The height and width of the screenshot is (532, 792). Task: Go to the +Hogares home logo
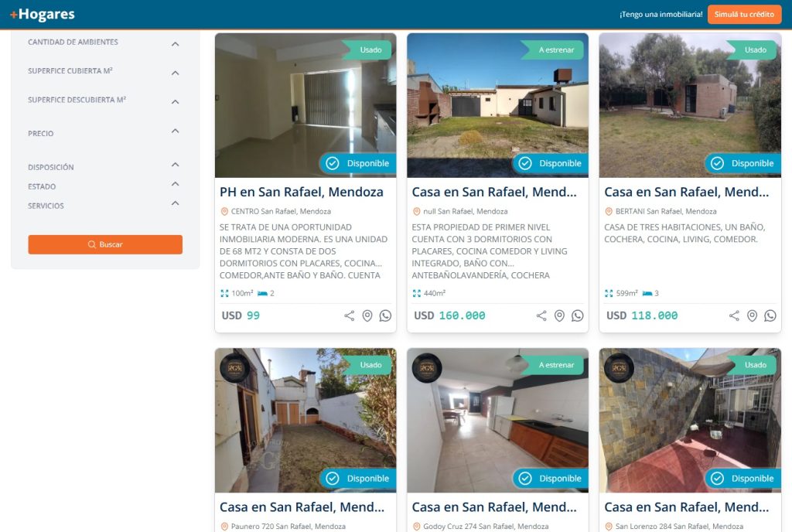click(43, 14)
